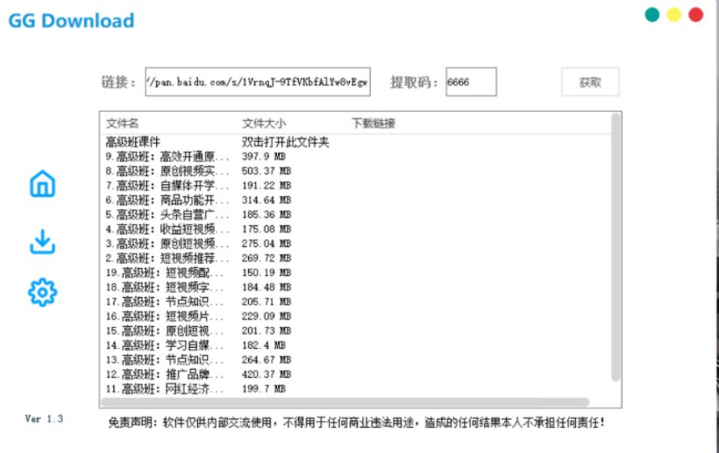The height and width of the screenshot is (453, 719).
Task: Click the 下载链接 column header
Action: (373, 124)
